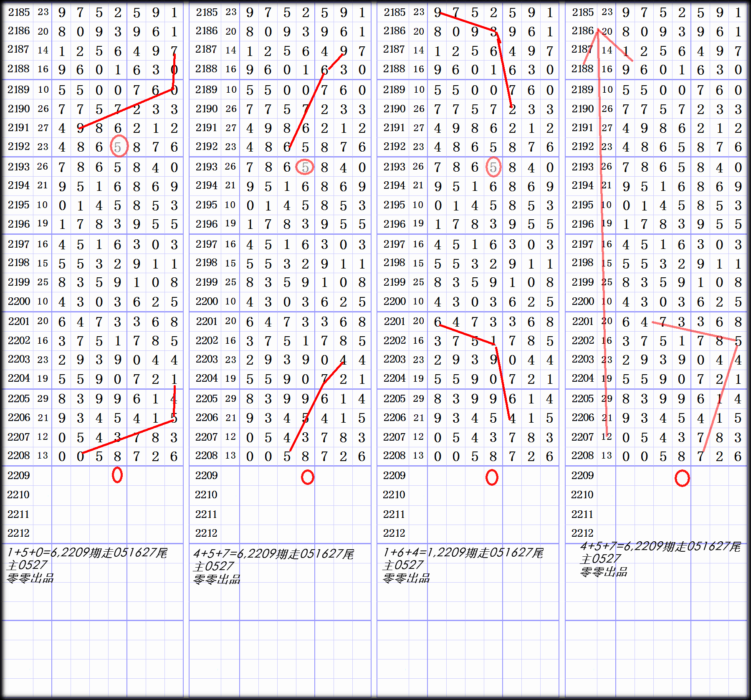Click period 2185 in the leftmost panel
The image size is (751, 700).
tap(19, 12)
